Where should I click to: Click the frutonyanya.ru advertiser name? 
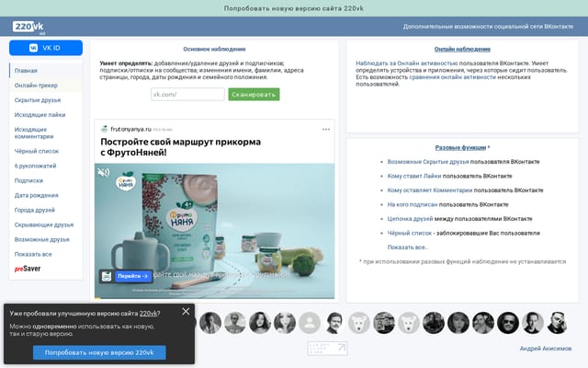pos(130,129)
